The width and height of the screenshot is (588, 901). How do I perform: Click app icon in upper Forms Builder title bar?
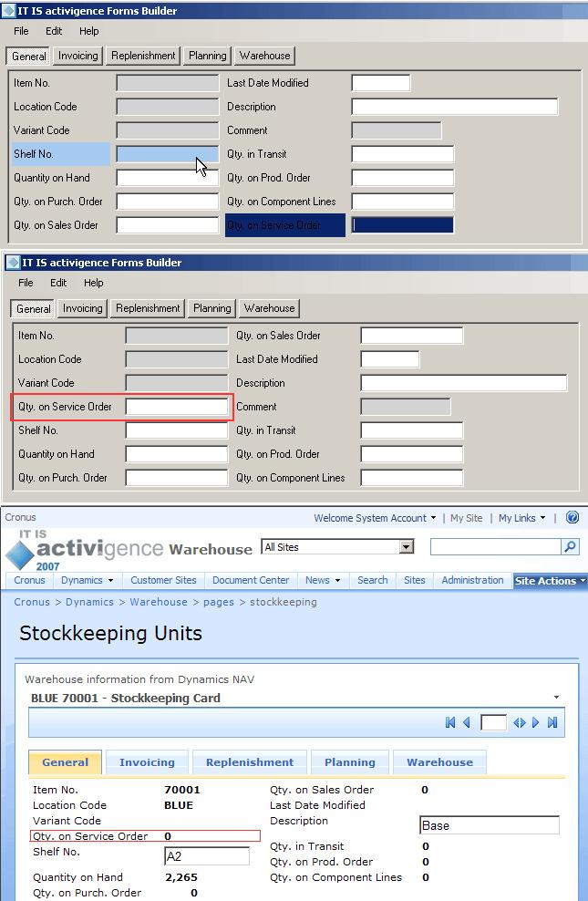(x=8, y=10)
